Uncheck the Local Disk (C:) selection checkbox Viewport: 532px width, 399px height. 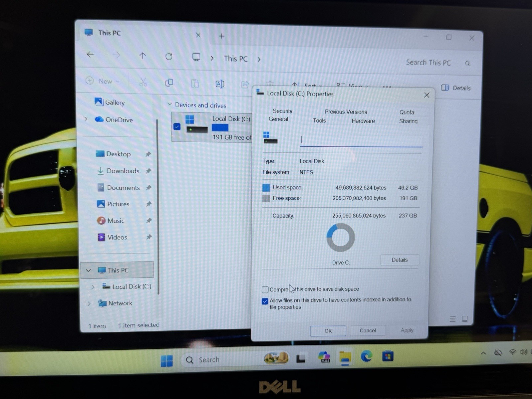coord(177,127)
